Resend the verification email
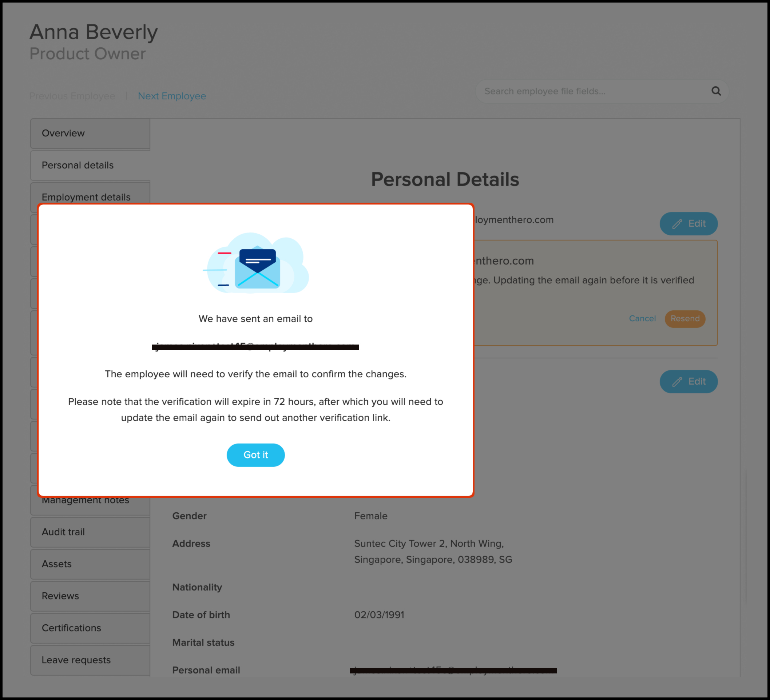Screen dimensions: 770x700 (685, 318)
